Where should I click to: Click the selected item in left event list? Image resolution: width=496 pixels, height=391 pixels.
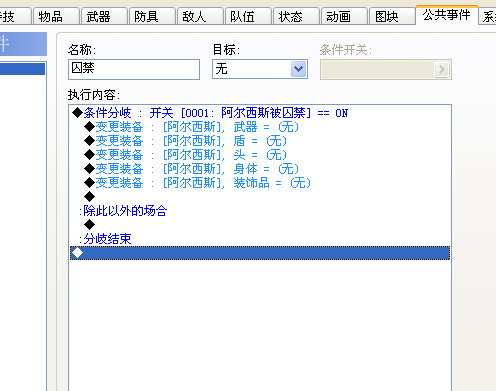22,69
